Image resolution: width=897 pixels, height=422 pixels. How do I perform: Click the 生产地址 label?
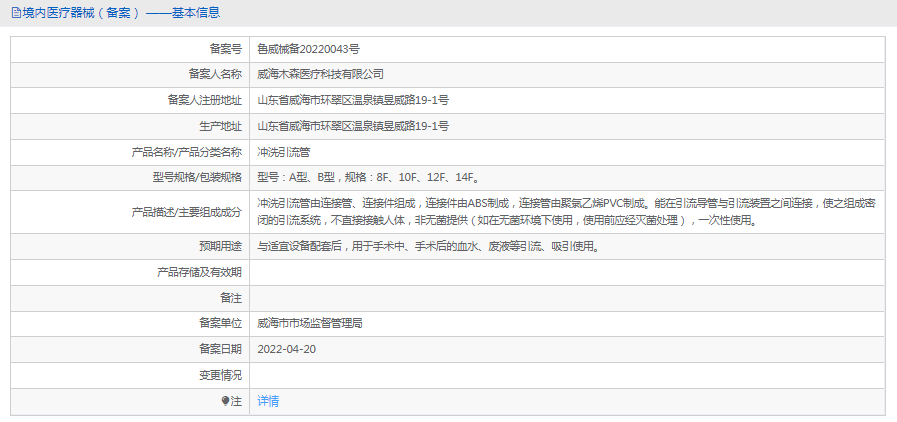click(221, 126)
